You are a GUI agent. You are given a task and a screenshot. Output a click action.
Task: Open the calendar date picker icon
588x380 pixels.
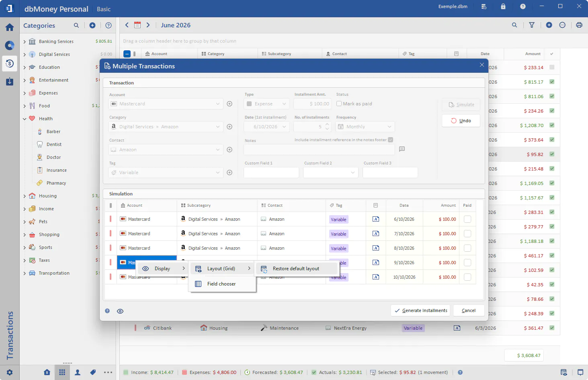(137, 25)
